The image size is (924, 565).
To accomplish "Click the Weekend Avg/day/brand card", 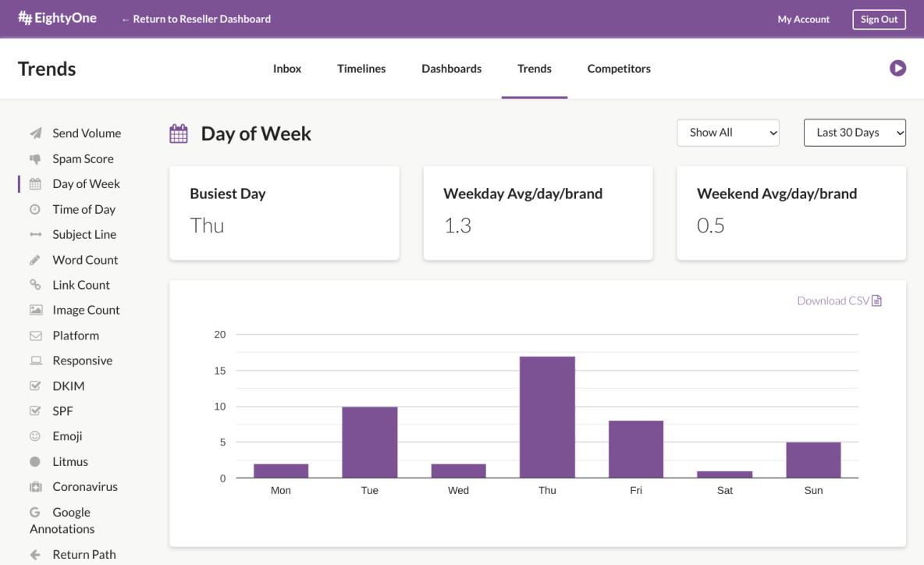I will (791, 213).
